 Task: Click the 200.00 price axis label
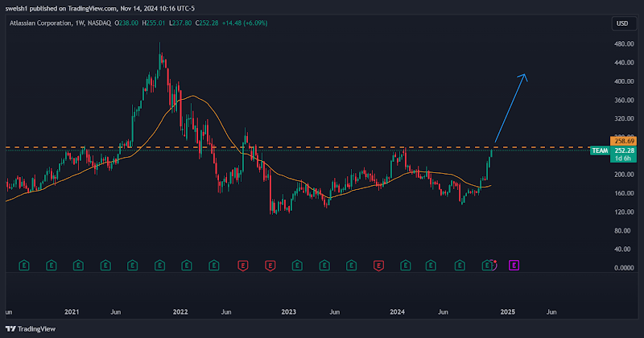[624, 175]
